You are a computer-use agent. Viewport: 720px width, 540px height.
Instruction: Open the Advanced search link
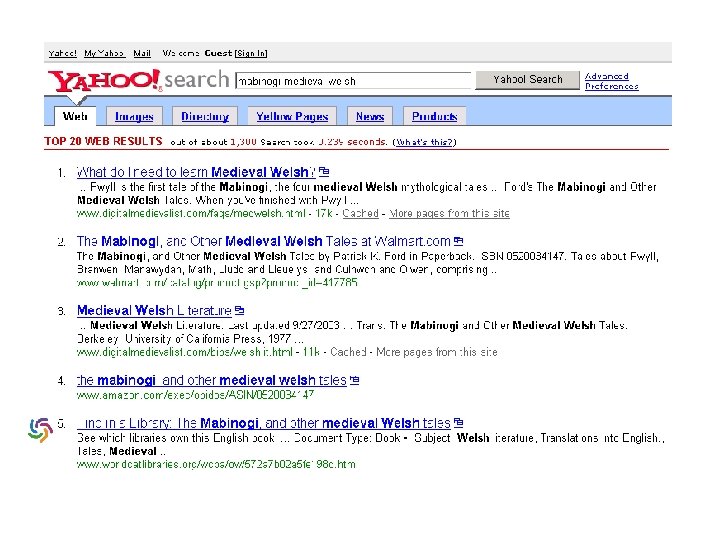pyautogui.click(x=607, y=76)
